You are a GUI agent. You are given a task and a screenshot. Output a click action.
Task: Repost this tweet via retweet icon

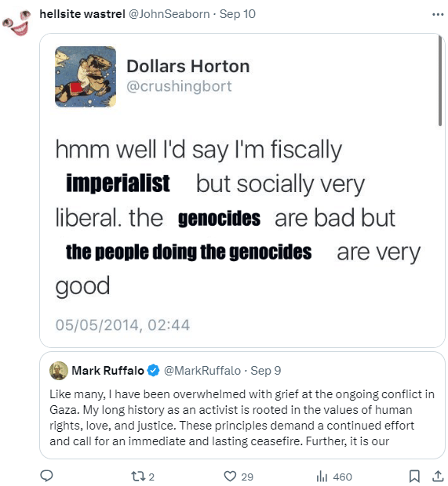[137, 476]
